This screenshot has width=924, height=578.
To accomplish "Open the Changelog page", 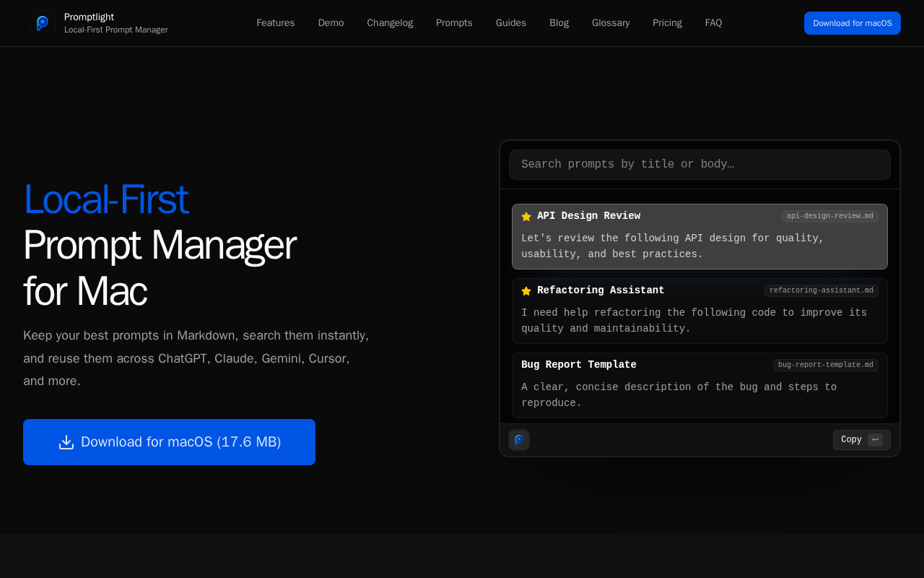I will click(390, 23).
